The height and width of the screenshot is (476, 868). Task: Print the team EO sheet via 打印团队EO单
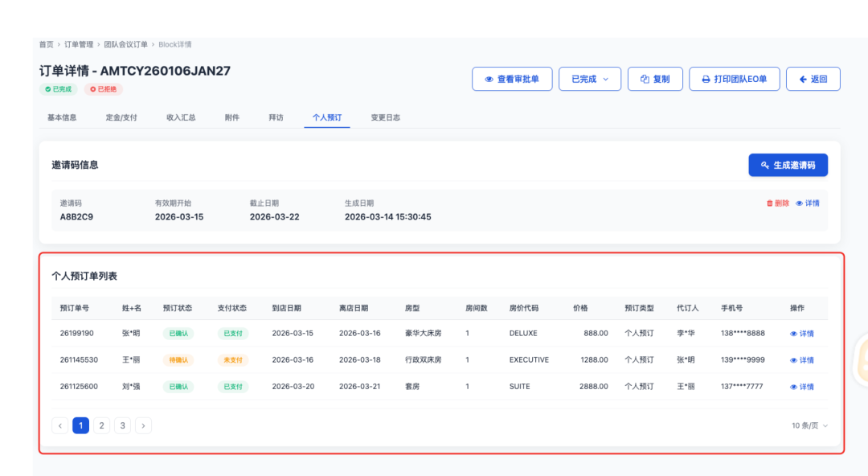tap(734, 79)
